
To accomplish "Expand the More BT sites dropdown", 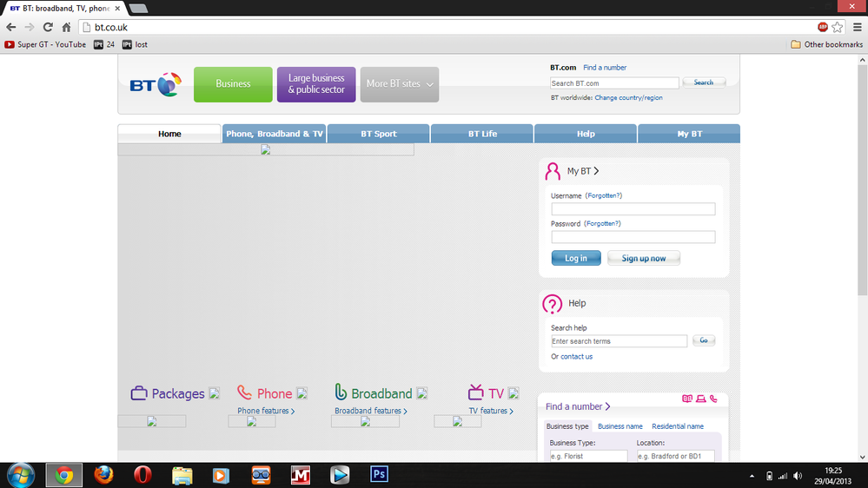I will pyautogui.click(x=400, y=84).
